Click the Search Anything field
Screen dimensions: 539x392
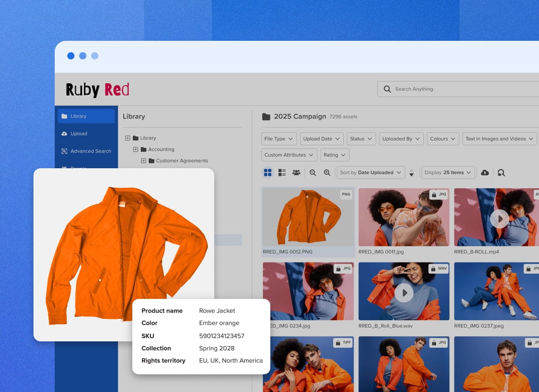point(459,89)
